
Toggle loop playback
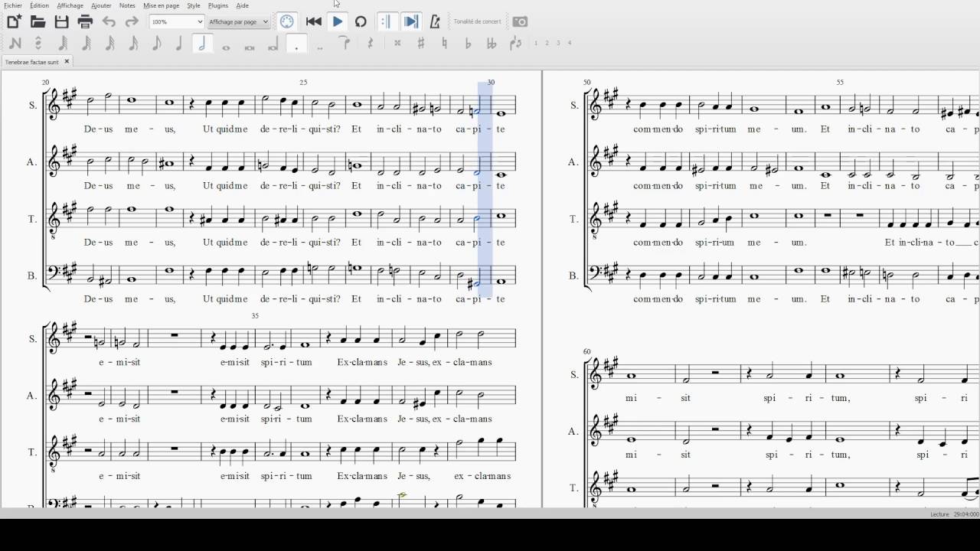tap(361, 21)
